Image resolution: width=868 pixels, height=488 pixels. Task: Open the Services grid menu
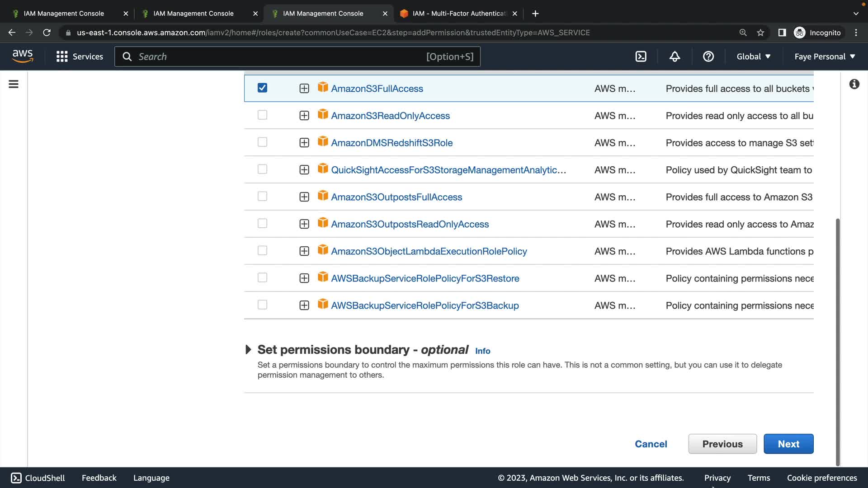(80, 56)
